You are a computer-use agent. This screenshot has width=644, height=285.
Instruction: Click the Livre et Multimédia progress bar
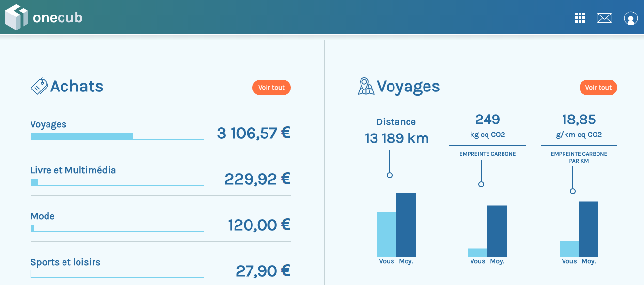(117, 182)
